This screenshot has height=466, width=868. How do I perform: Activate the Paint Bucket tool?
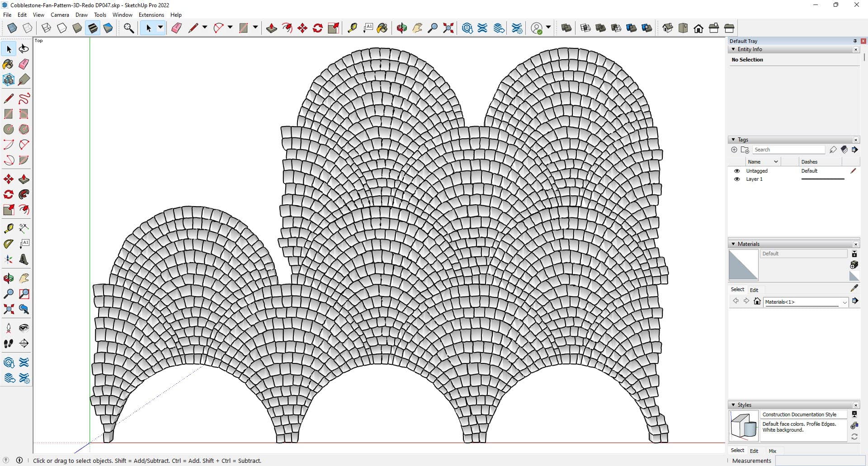8,64
